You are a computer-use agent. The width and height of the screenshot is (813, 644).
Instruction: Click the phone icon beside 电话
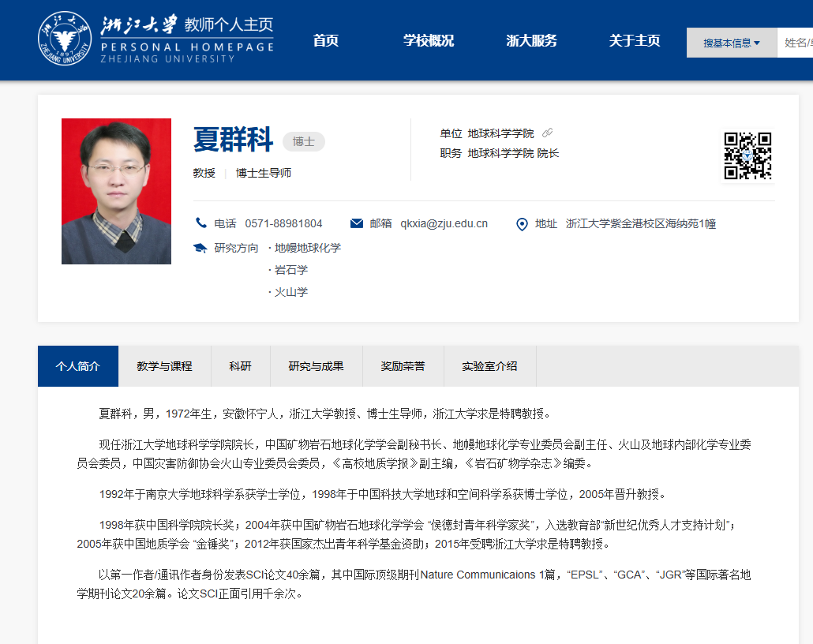(x=200, y=223)
